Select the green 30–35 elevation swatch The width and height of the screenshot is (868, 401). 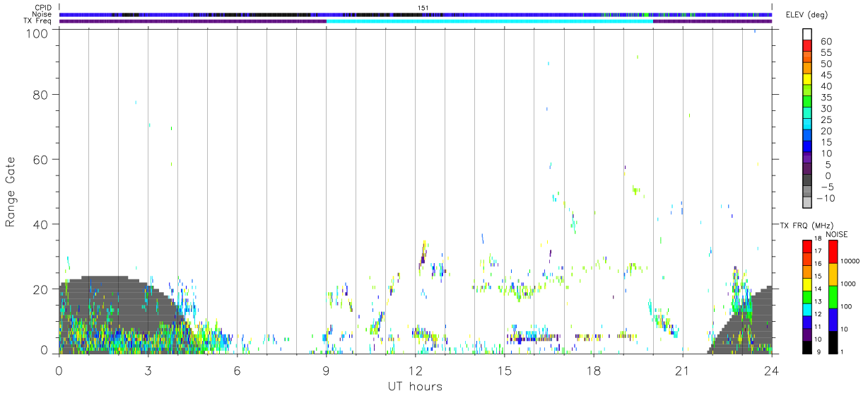pos(807,102)
